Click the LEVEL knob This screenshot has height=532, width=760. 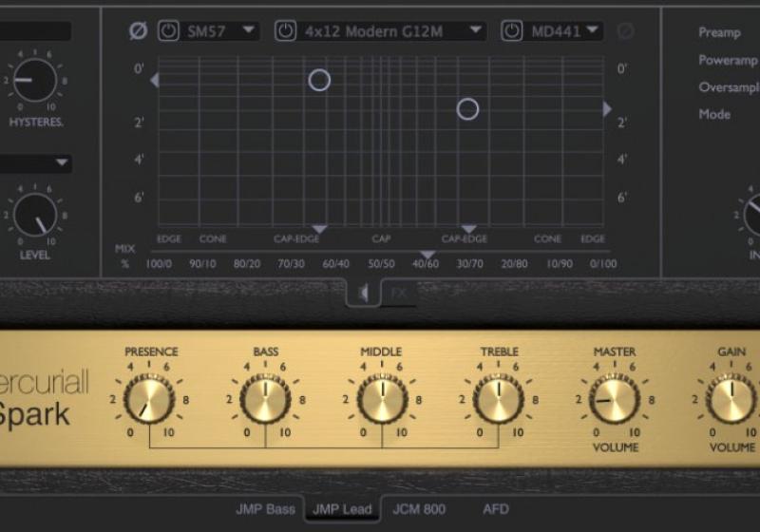tap(35, 215)
